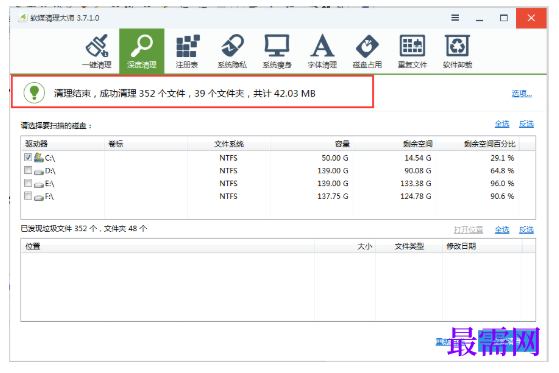Select the 90.08 G free space cell

(x=418, y=171)
